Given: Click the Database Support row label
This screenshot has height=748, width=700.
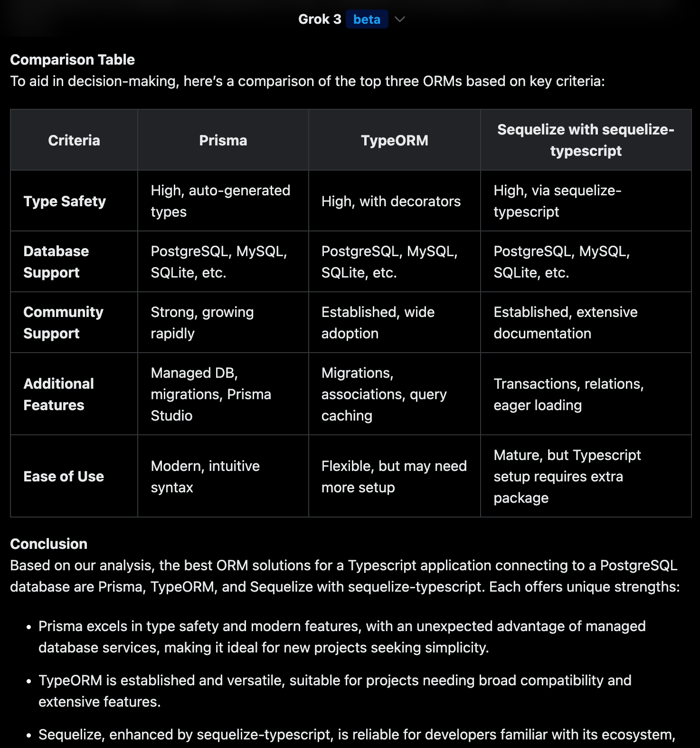Looking at the screenshot, I should [56, 262].
